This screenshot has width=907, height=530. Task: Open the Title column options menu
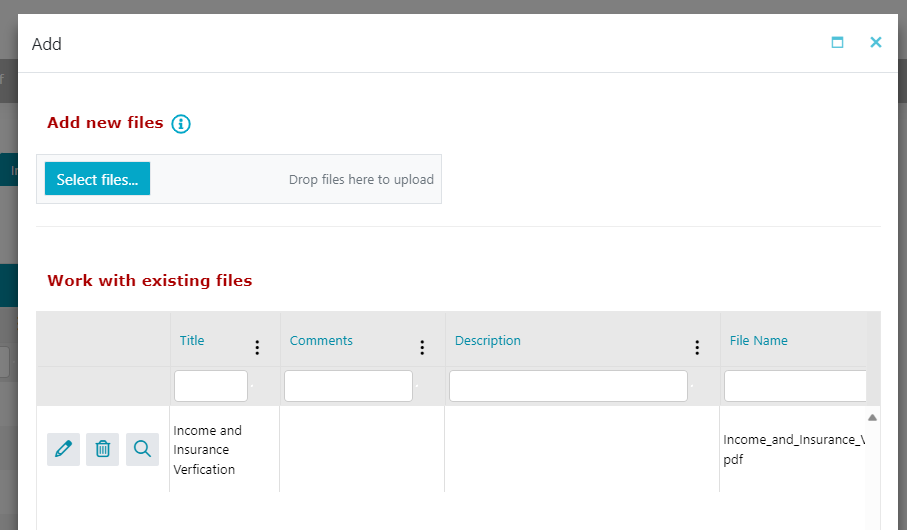257,347
